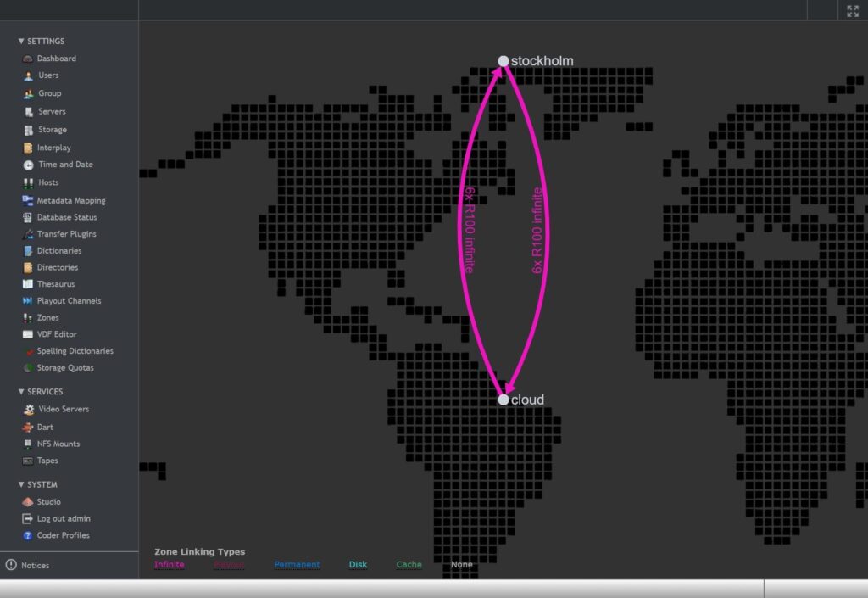Open Metadata Mapping settings
Viewport: 868px width, 598px height.
pos(70,201)
